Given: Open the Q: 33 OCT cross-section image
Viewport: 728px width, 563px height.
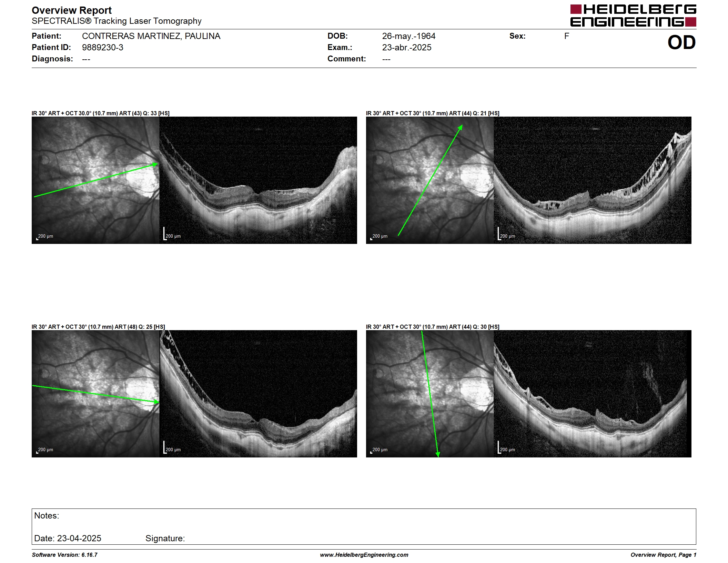Looking at the screenshot, I should (258, 180).
